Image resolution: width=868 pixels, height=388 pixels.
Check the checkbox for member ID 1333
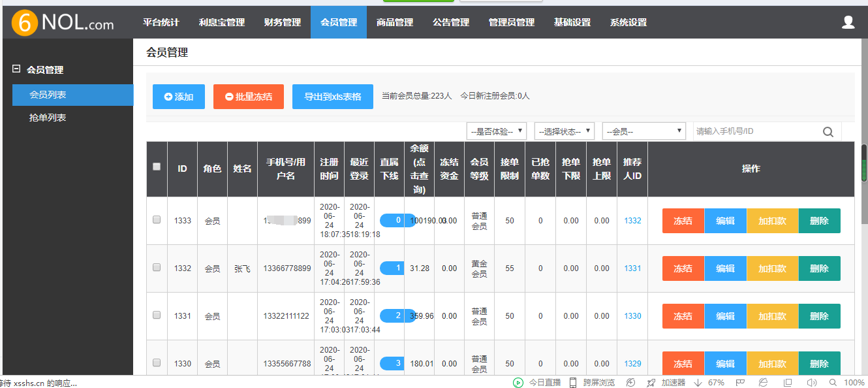coord(157,220)
